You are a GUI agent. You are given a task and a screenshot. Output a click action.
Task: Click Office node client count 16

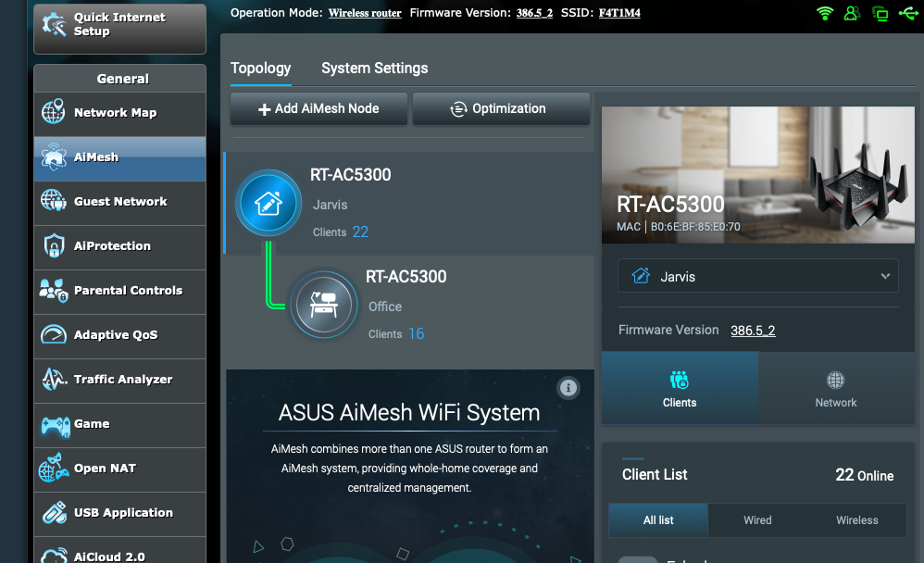pos(416,333)
